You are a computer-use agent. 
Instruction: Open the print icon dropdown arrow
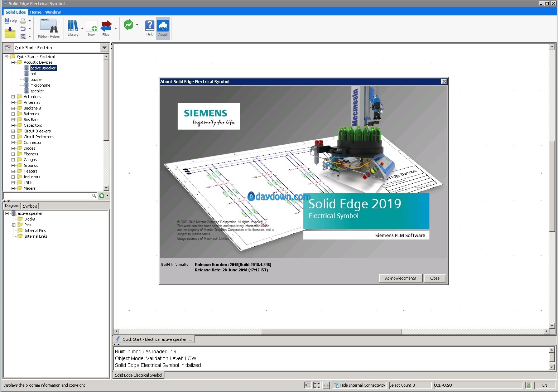click(30, 21)
